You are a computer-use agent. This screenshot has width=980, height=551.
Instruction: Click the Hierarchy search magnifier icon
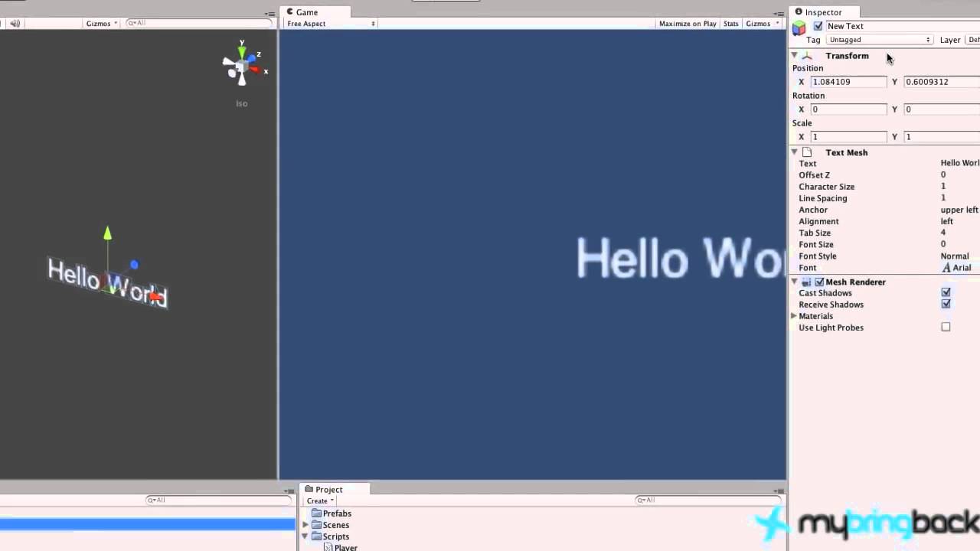click(x=150, y=500)
